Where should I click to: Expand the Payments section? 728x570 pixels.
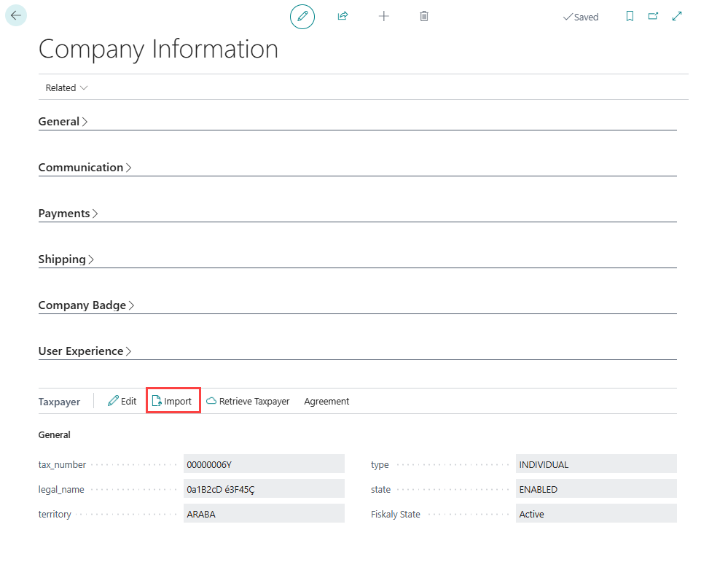click(68, 214)
